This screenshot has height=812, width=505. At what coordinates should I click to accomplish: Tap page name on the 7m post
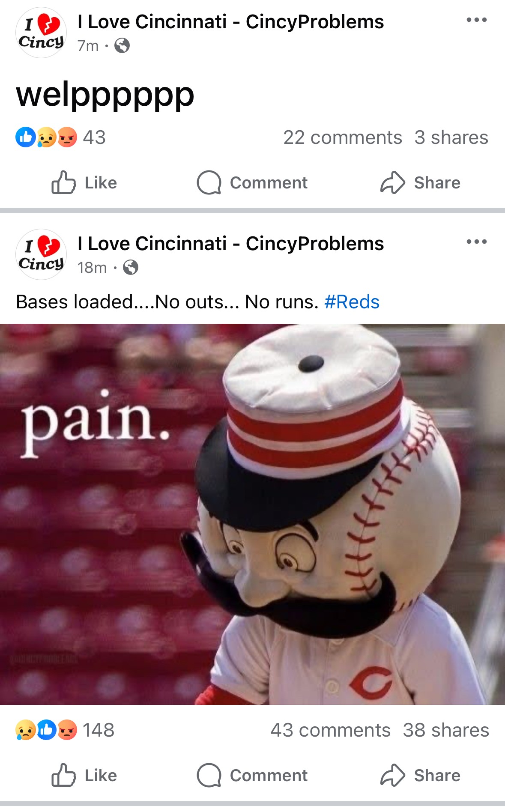pos(230,22)
